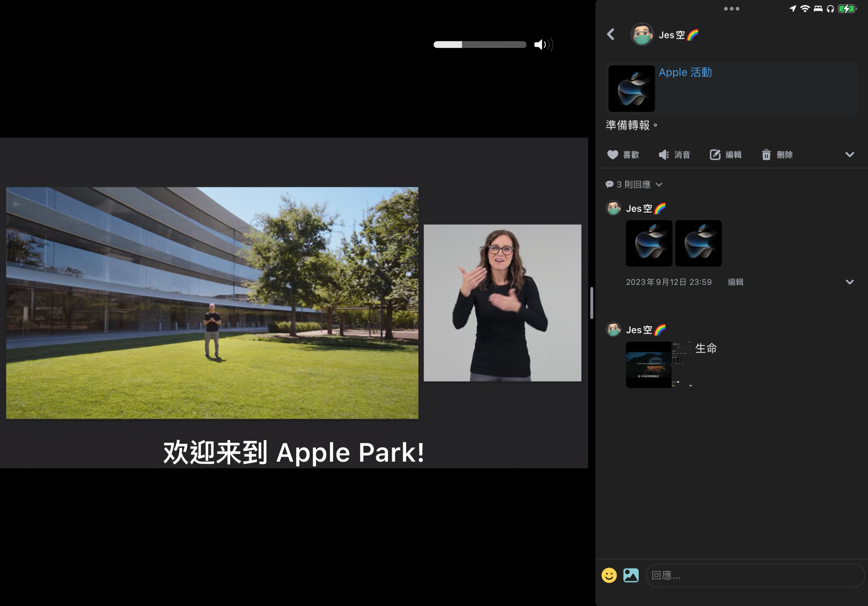This screenshot has width=868, height=606.
Task: Tap the split view divider handle
Action: pyautogui.click(x=592, y=303)
